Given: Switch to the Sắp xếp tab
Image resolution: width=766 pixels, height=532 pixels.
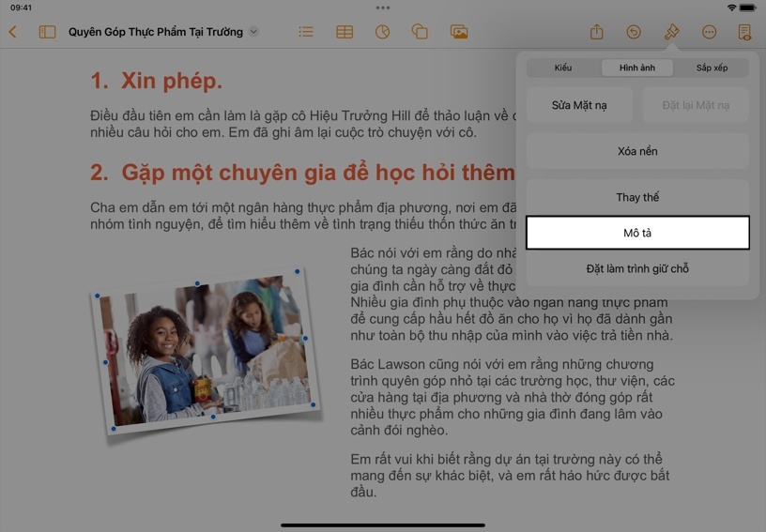Looking at the screenshot, I should [x=712, y=68].
